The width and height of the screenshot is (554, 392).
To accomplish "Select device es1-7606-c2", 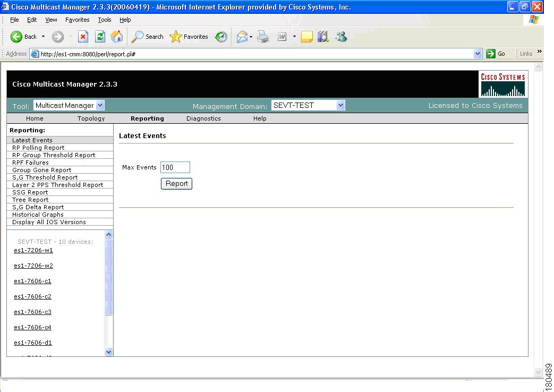I will point(32,296).
